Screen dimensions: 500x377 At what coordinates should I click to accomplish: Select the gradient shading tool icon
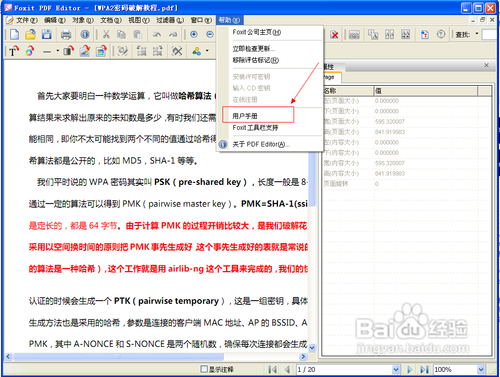point(68,51)
